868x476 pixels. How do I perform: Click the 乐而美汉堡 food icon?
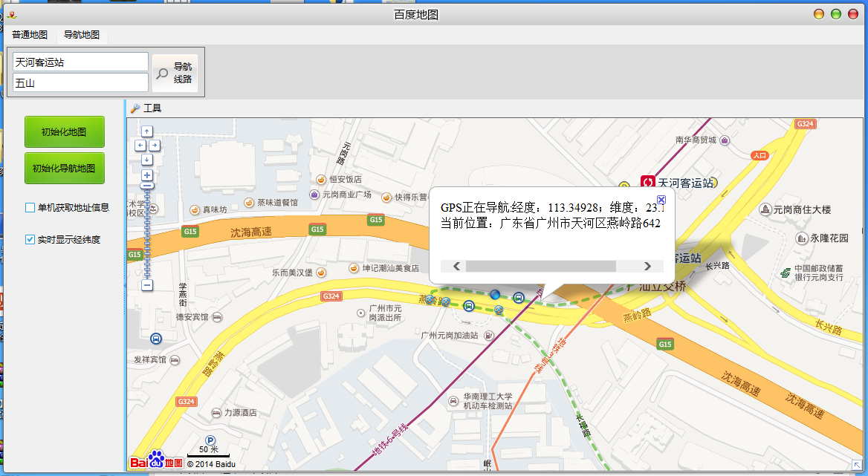tap(320, 273)
